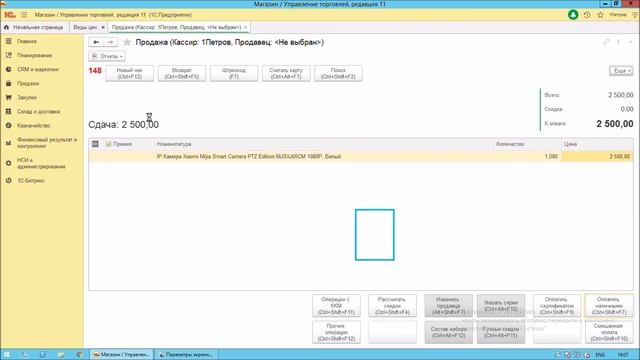Image resolution: width=640 pixels, height=360 pixels.
Task: Close the Продажа tab
Action: (246, 27)
